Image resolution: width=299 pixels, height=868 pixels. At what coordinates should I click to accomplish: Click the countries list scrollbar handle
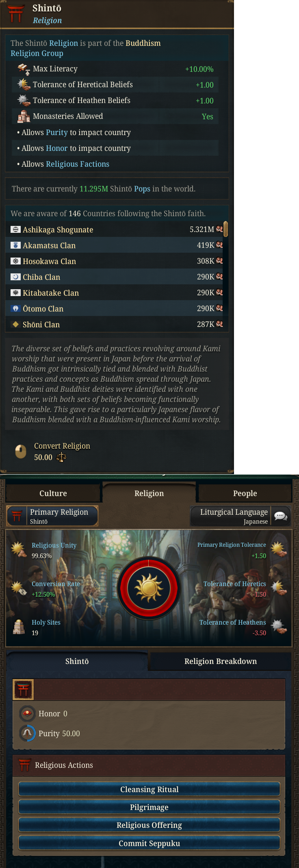tap(225, 229)
